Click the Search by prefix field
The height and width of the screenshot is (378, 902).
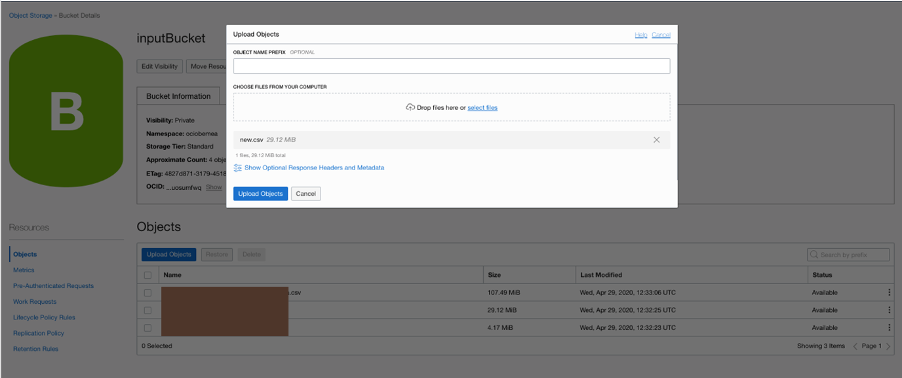849,254
